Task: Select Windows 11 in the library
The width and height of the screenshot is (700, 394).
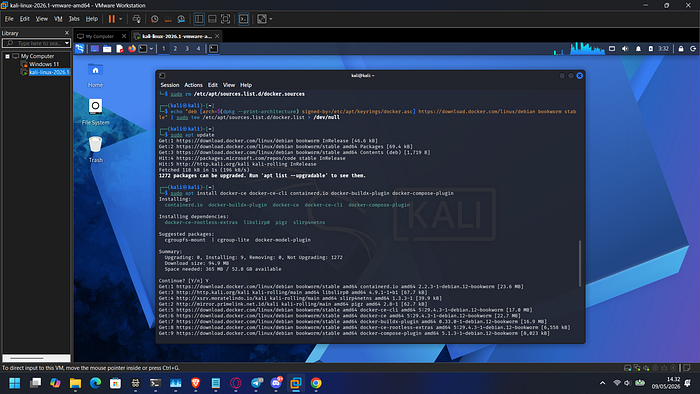Action: (44, 64)
